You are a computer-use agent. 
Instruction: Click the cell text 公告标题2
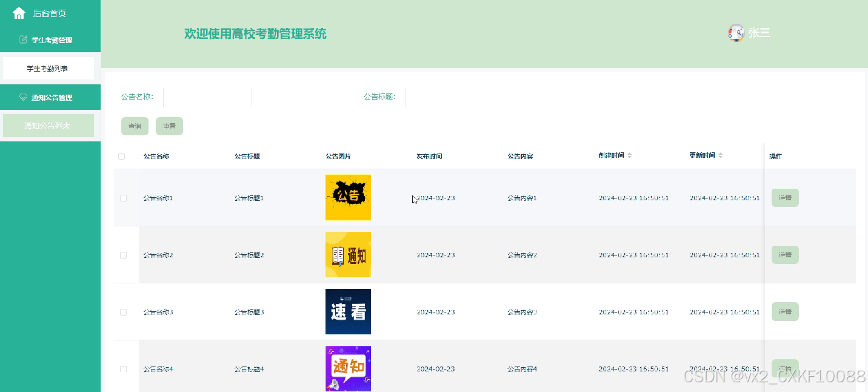(x=249, y=255)
